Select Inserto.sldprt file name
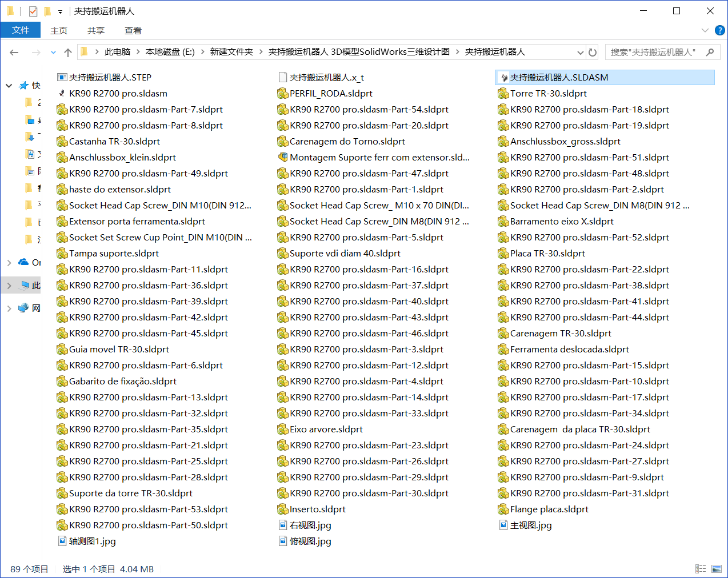 pos(318,509)
